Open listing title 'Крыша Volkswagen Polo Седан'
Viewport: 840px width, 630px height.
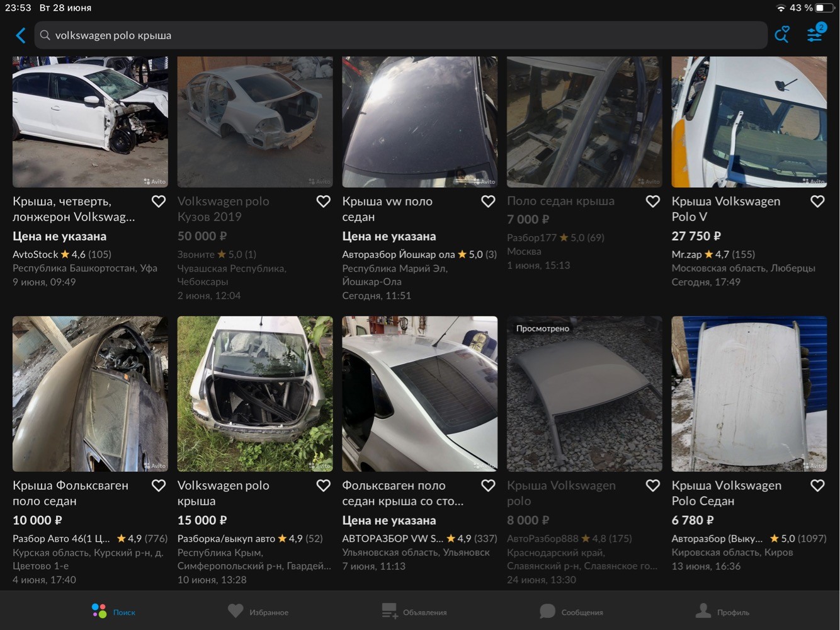point(727,493)
